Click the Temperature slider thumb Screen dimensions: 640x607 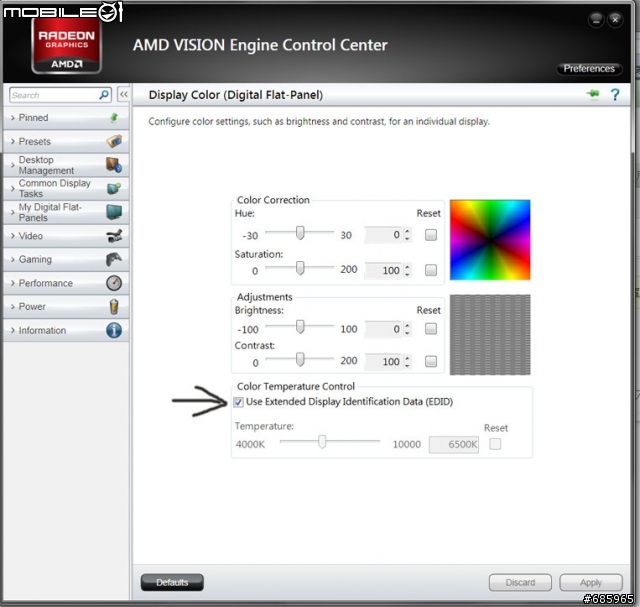pos(322,442)
